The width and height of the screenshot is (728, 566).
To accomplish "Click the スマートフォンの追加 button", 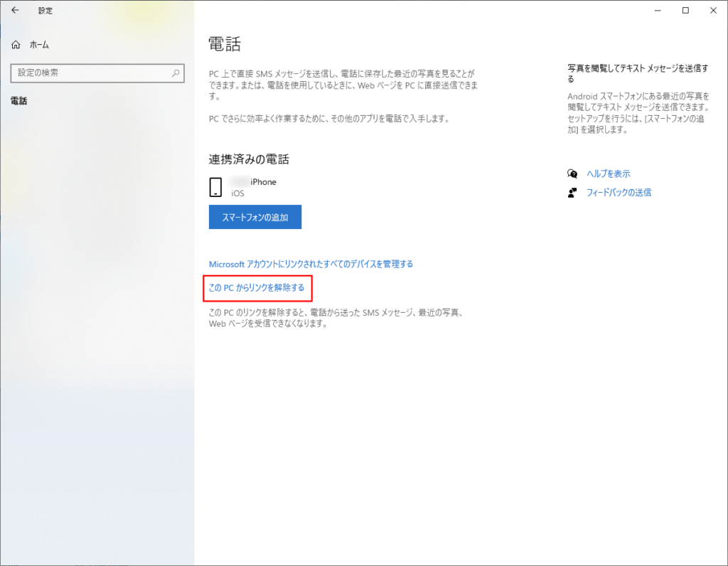I will [x=255, y=217].
